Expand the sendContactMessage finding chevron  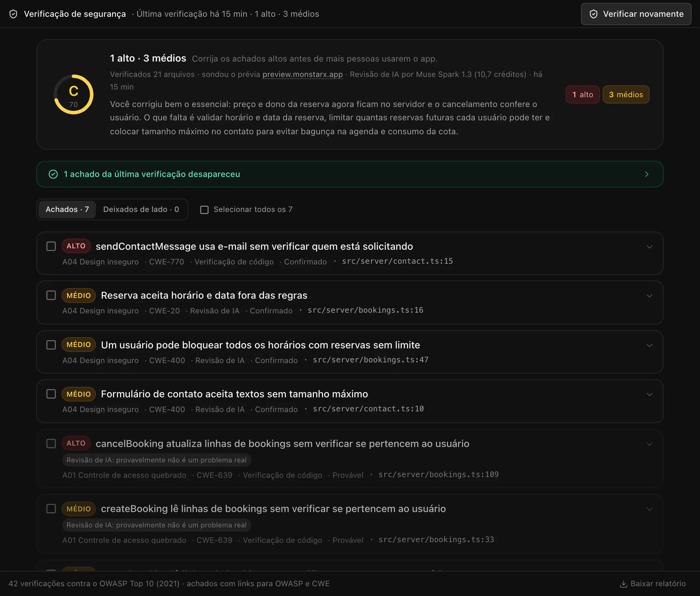pyautogui.click(x=650, y=247)
